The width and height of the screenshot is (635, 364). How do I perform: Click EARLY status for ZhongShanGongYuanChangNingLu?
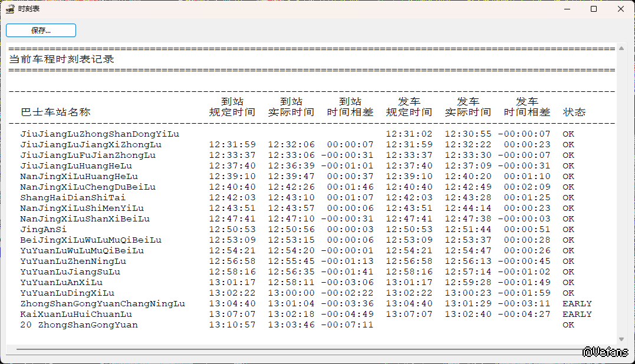577,303
